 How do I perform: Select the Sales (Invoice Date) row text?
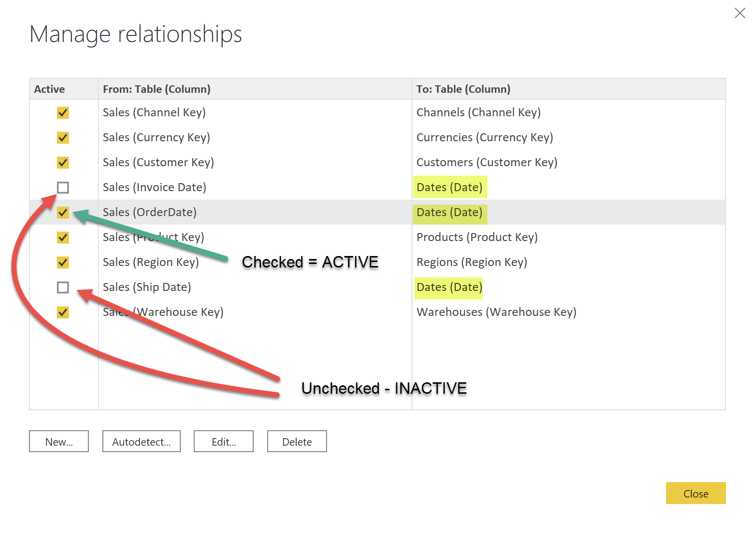click(154, 188)
